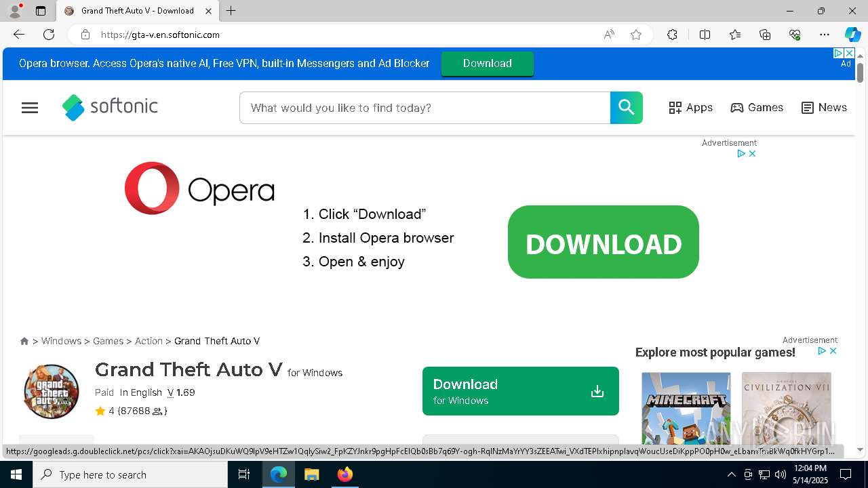
Task: Open the Softonic hamburger menu
Action: pyautogui.click(x=30, y=108)
